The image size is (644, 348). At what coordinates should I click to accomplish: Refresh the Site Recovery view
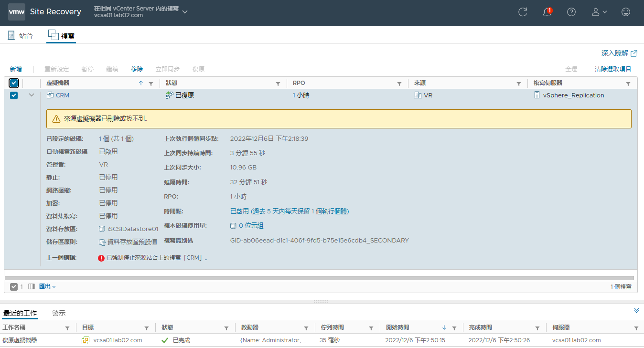tap(523, 12)
